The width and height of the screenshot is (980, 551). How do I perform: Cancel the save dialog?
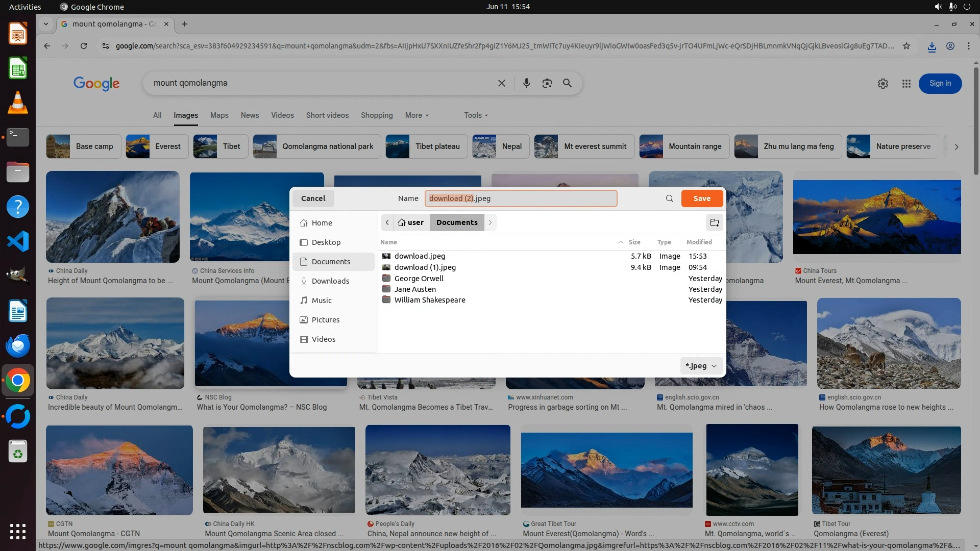[313, 198]
